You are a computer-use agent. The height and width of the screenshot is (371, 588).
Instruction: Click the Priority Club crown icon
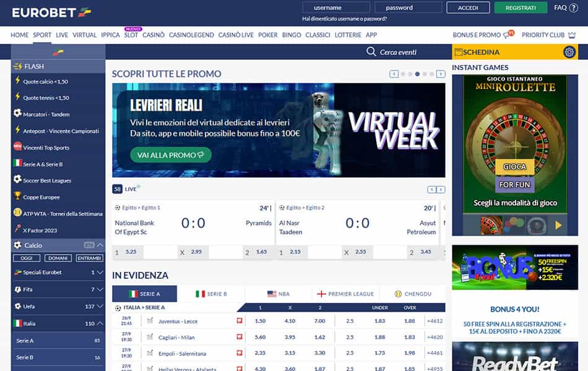pos(571,35)
